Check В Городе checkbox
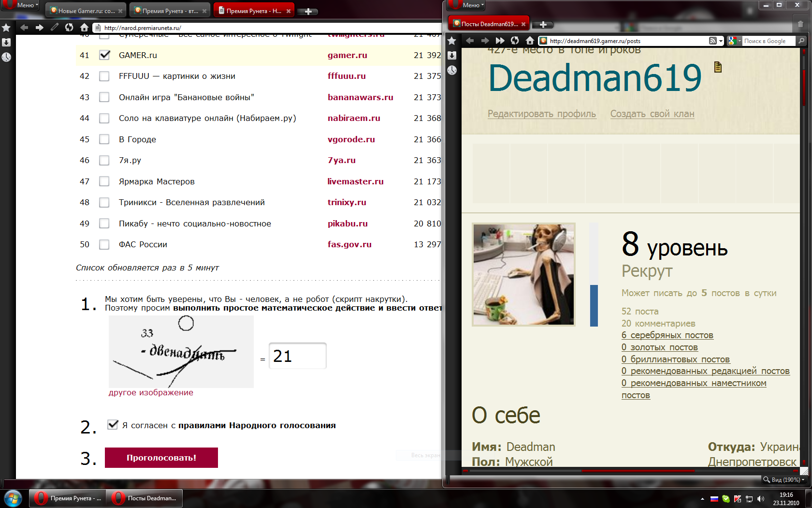The width and height of the screenshot is (812, 508). [x=104, y=139]
